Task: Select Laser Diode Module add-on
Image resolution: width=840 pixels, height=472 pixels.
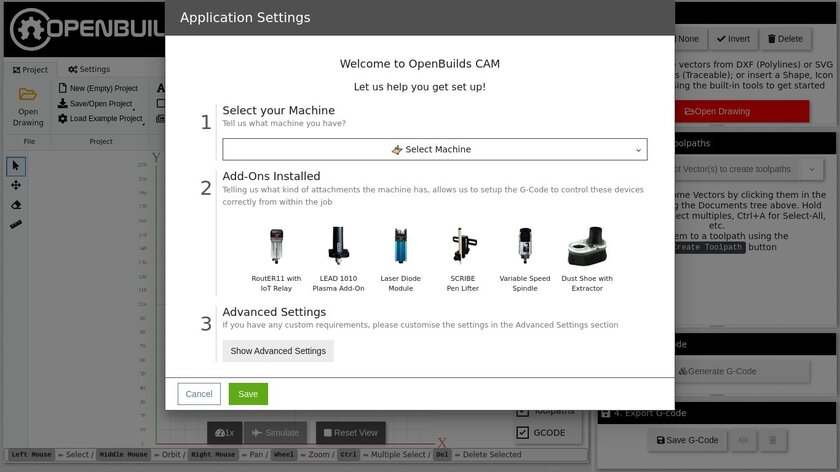Action: click(400, 259)
